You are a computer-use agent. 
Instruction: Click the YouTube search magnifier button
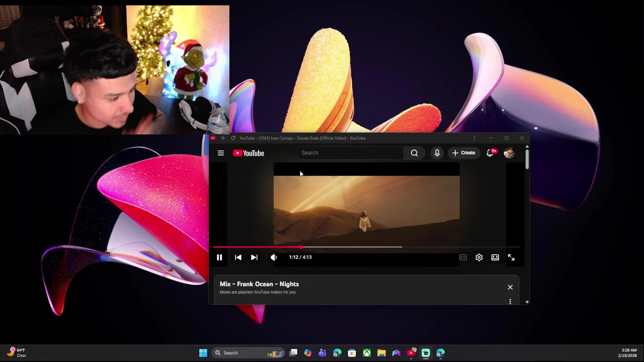click(414, 153)
